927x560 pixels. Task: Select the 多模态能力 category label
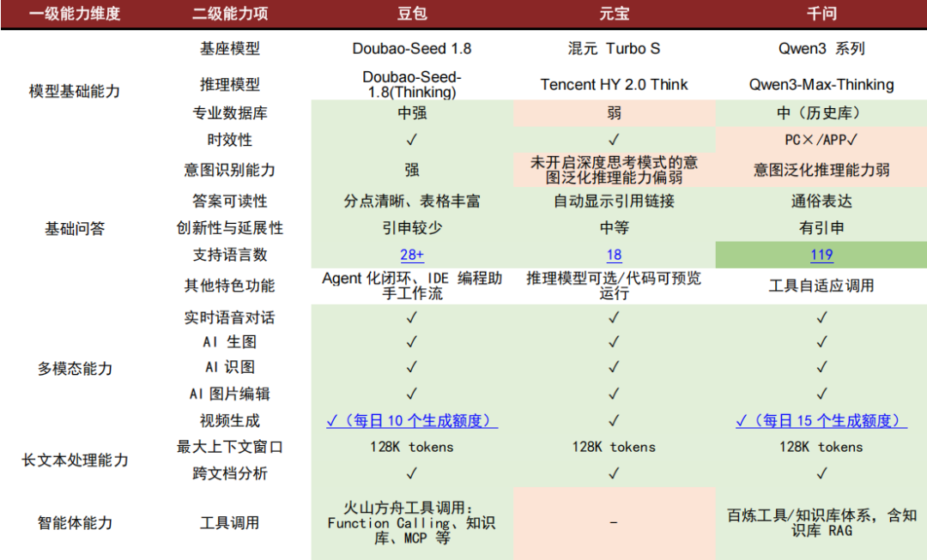coord(75,369)
